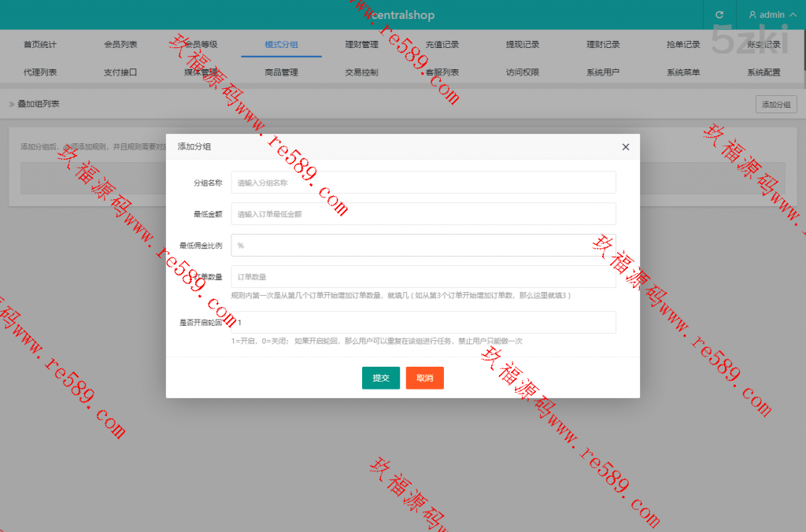The height and width of the screenshot is (532, 806).
Task: Select the 交易控制 menu item
Action: point(361,72)
